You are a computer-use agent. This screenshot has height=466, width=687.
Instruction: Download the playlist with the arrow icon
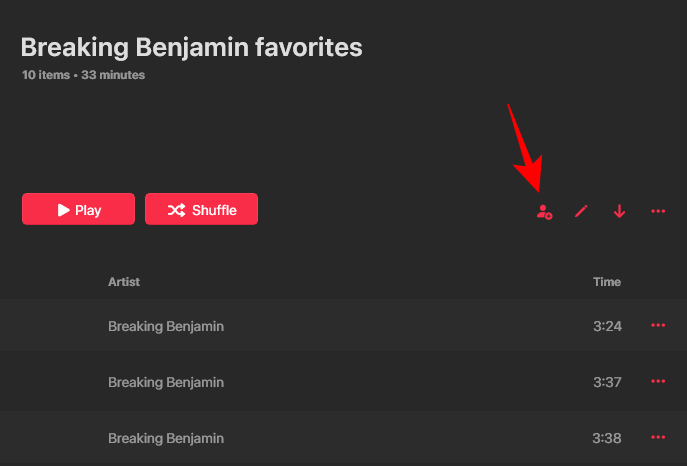coord(619,211)
